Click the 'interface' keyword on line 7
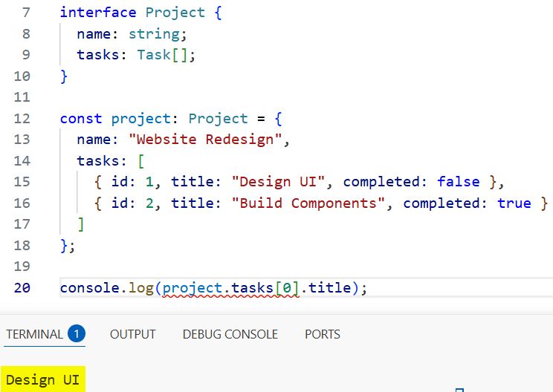 point(98,13)
